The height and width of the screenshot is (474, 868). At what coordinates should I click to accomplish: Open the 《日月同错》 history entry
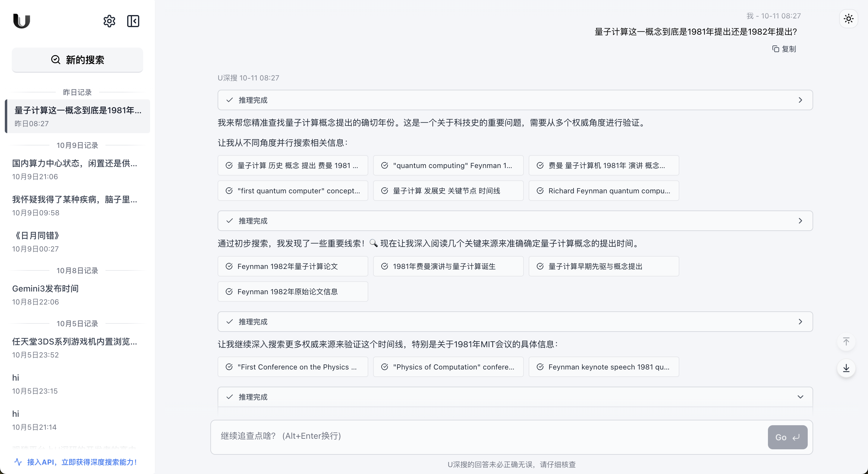(37, 236)
